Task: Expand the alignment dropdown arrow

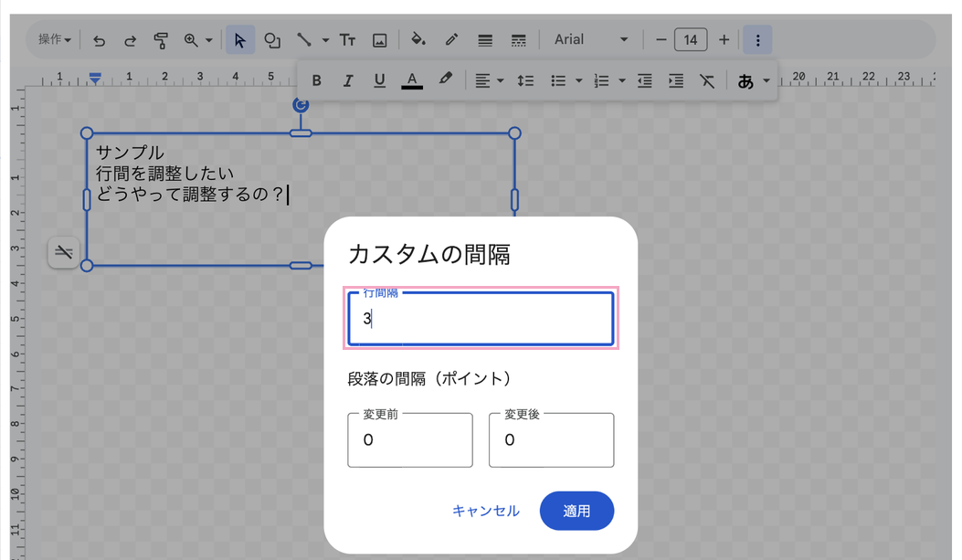Action: point(500,81)
